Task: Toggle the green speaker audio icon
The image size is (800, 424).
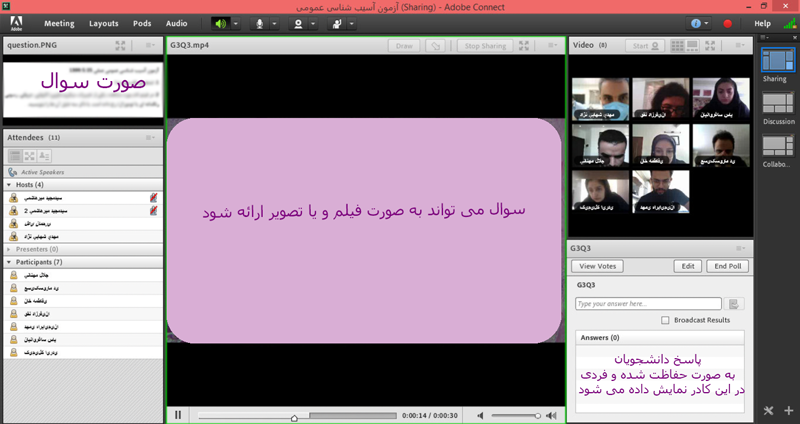Action: pos(220,23)
